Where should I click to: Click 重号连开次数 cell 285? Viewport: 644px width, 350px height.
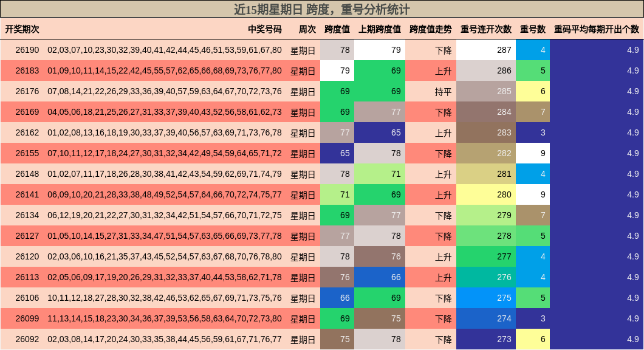pos(486,91)
